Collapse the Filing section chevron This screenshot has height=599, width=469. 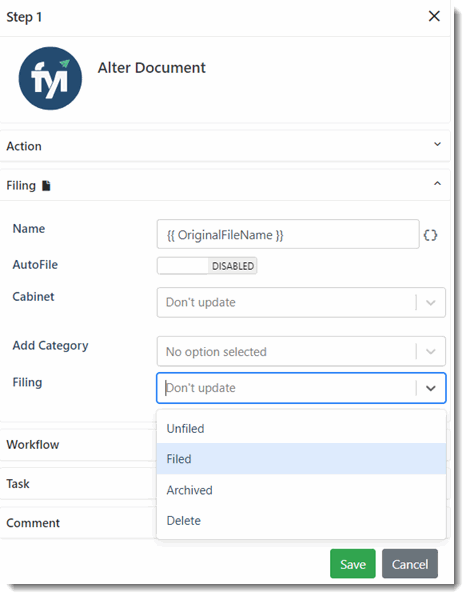[437, 184]
